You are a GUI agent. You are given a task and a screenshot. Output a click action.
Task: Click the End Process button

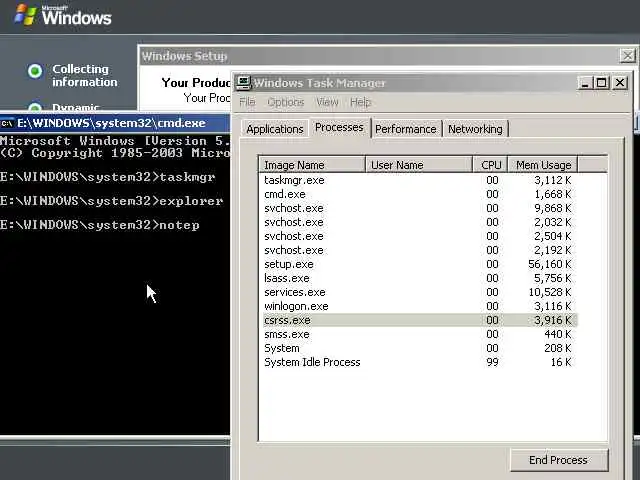tap(559, 460)
